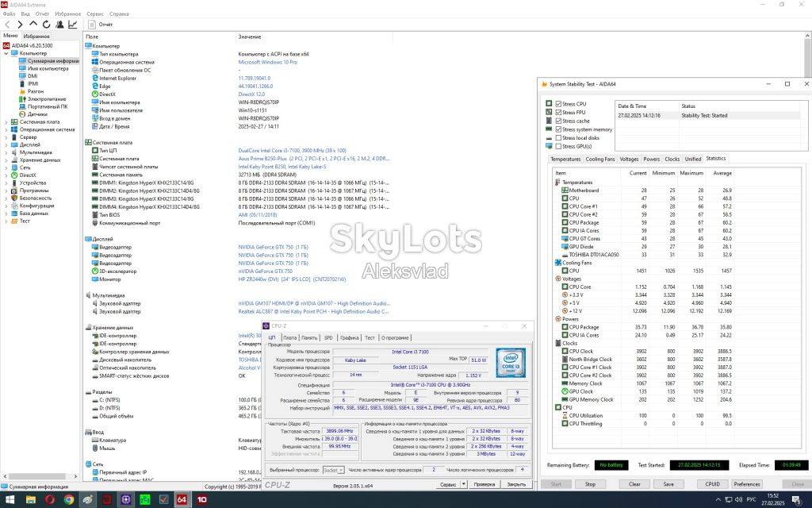Click Preferences button in Stability Test

tap(747, 484)
